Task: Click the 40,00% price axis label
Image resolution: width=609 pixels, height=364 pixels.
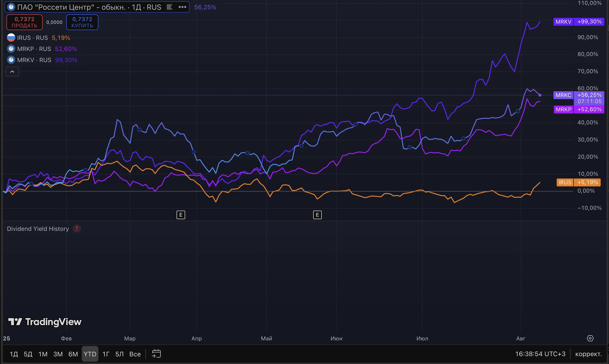Action: (588, 122)
